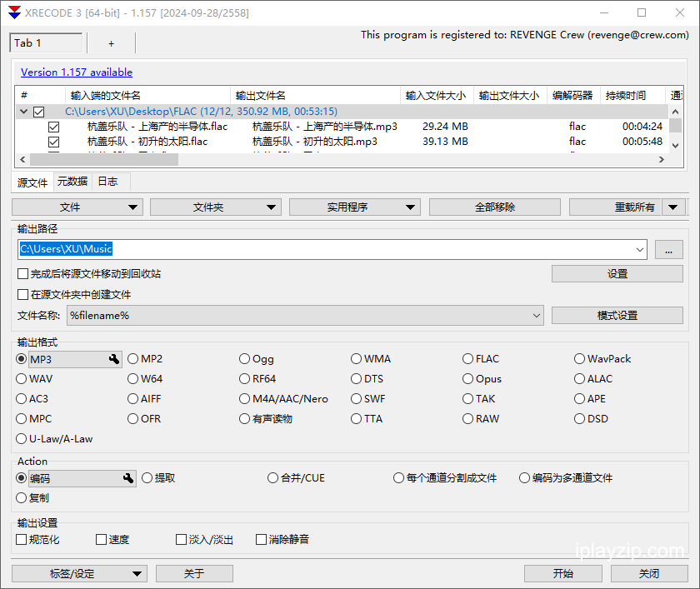Viewport: 700px width, 589px height.
Task: Switch to Tab 1
Action: click(x=46, y=43)
